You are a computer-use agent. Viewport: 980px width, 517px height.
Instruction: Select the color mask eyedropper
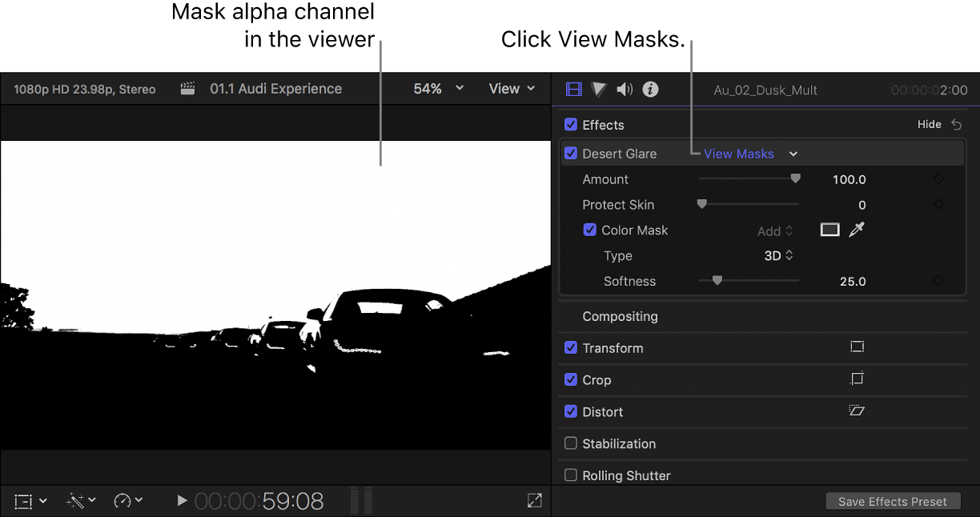click(857, 230)
